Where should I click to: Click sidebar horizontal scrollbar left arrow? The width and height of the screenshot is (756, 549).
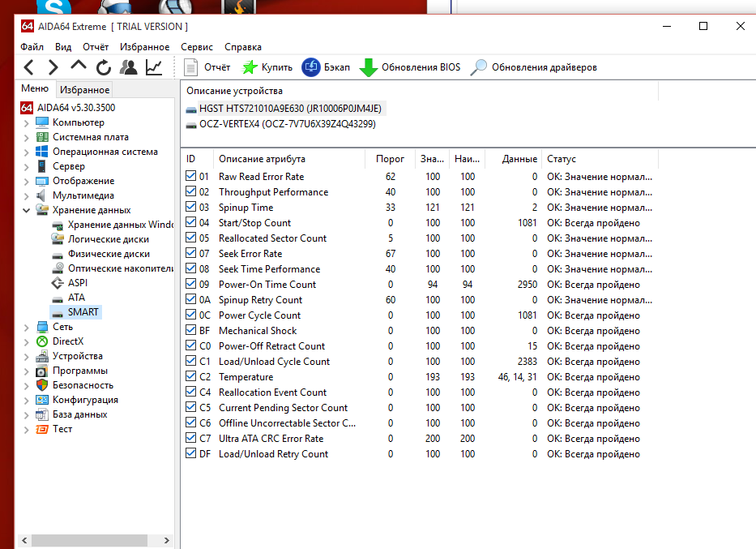tap(24, 540)
